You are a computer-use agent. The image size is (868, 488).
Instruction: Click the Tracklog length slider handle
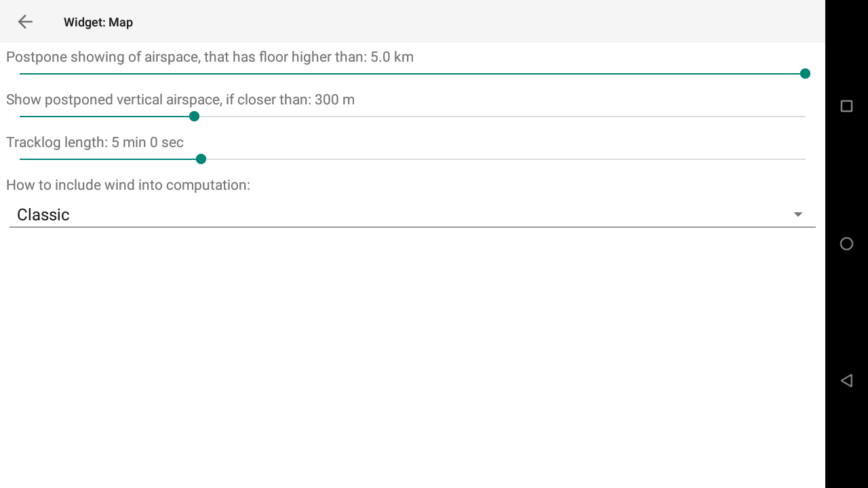[201, 159]
